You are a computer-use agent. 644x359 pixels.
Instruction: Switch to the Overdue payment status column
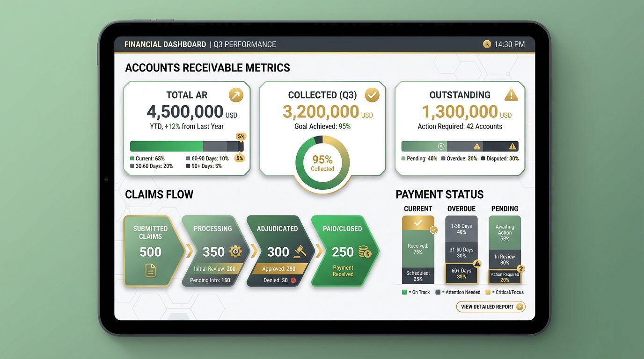461,208
